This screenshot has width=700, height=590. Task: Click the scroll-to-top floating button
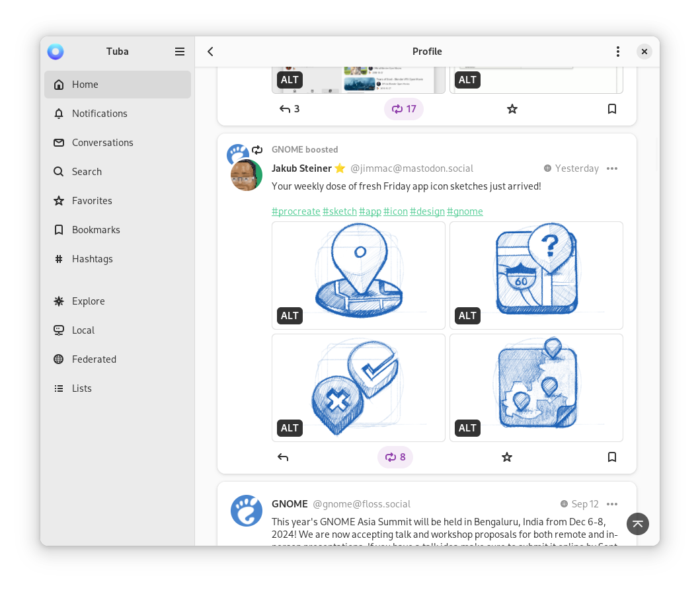coord(638,524)
